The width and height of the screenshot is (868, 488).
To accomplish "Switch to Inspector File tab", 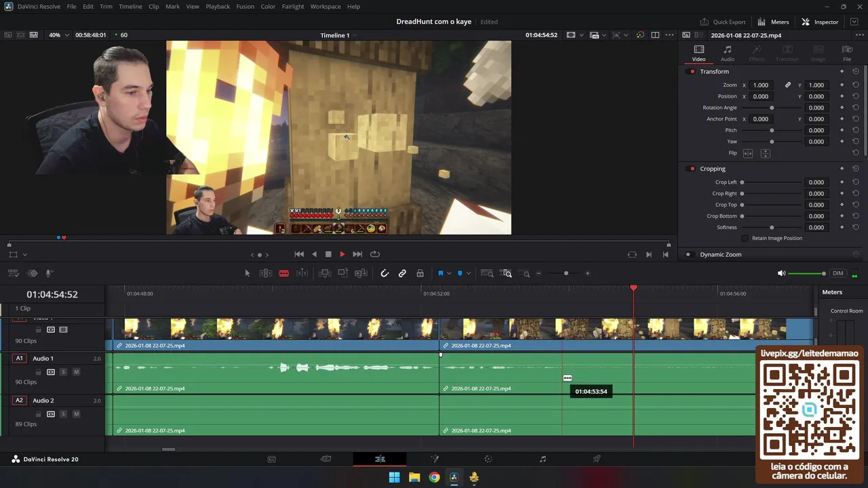I will pyautogui.click(x=847, y=53).
